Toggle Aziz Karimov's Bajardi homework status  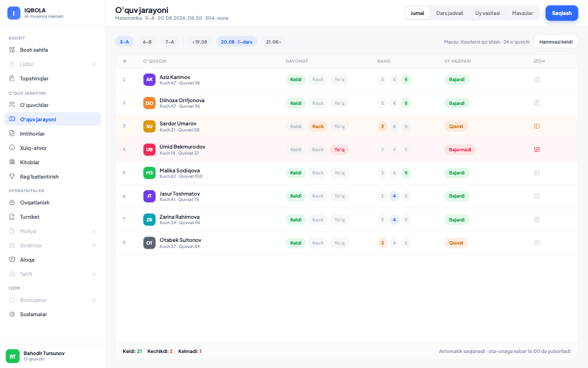[x=457, y=80]
